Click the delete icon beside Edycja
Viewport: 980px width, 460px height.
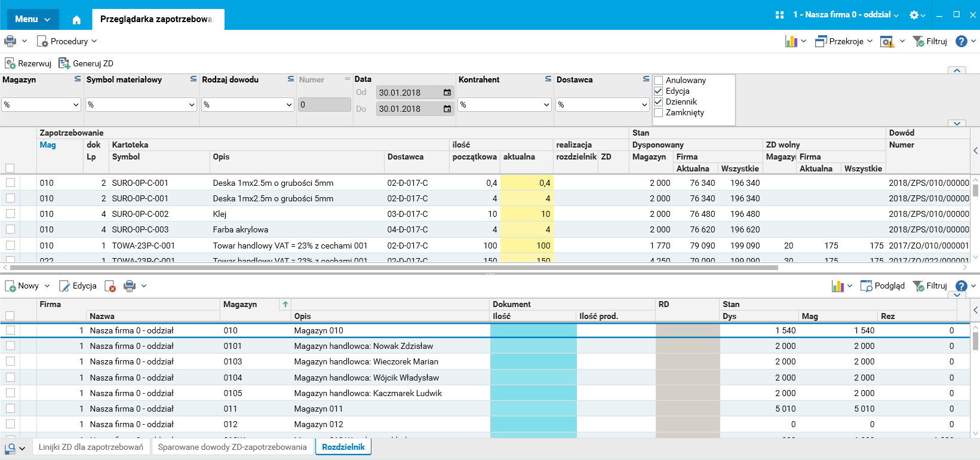110,286
